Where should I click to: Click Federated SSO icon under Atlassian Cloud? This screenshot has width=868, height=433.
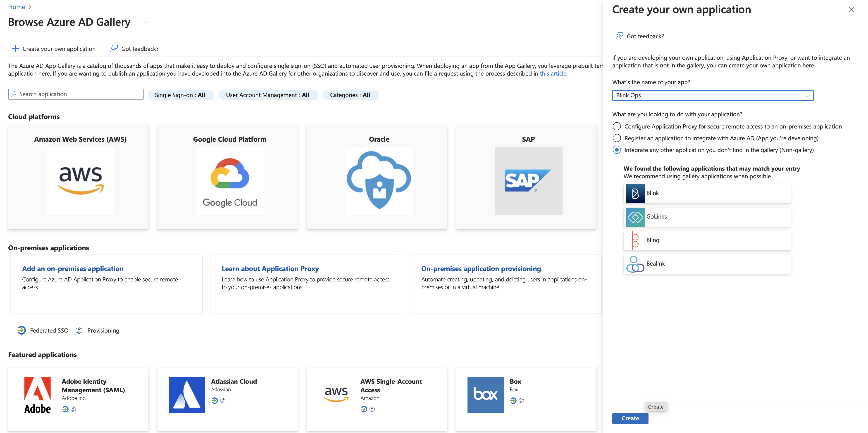[x=215, y=401]
